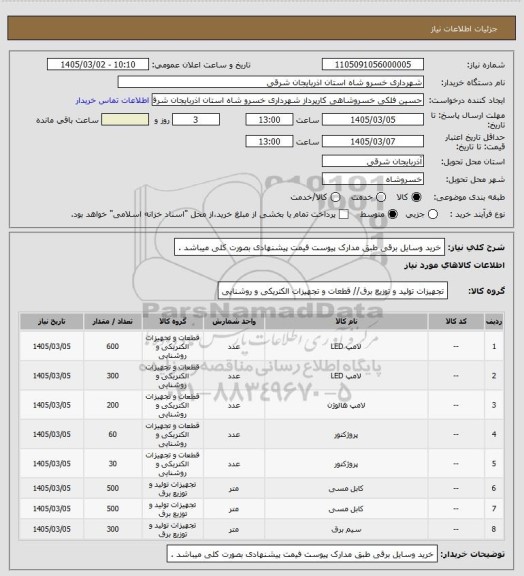This screenshot has width=524, height=576.
Task: Click سیم برق item name
Action: tap(346, 529)
